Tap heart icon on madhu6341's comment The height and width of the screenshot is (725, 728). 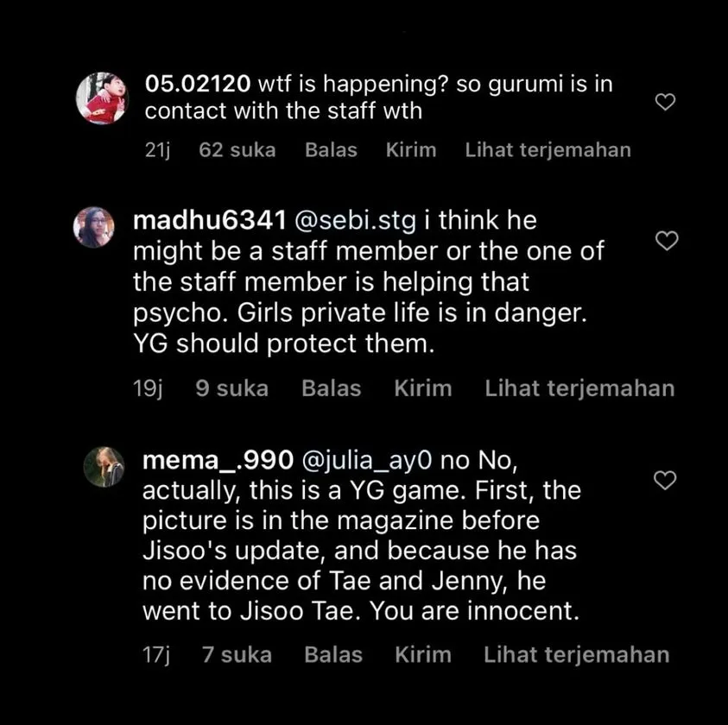[667, 242]
